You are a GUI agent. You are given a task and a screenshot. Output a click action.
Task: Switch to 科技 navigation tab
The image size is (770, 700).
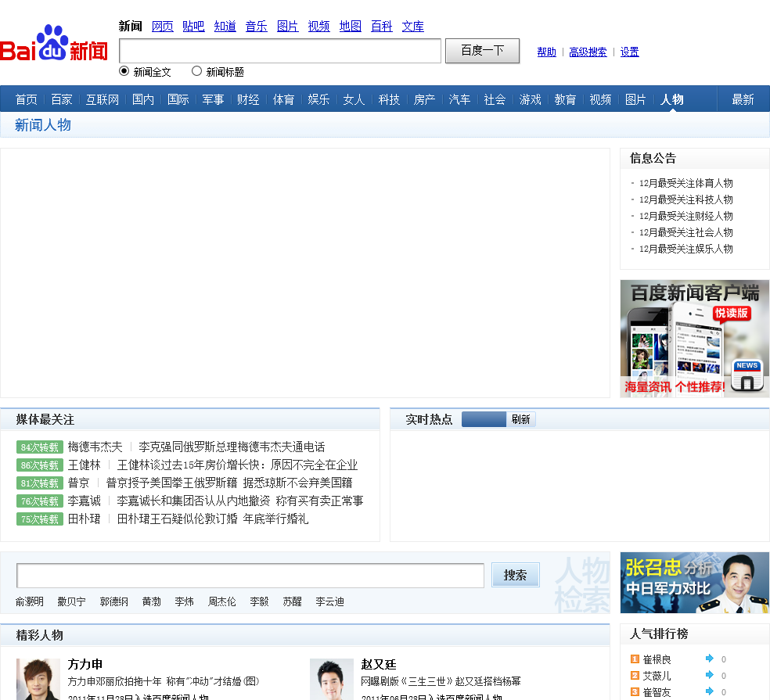(x=389, y=99)
